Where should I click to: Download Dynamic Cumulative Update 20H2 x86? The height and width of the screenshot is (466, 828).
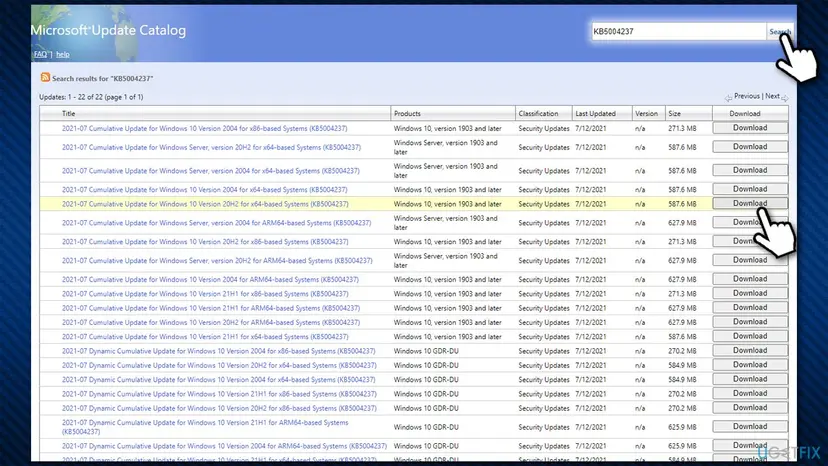point(750,407)
